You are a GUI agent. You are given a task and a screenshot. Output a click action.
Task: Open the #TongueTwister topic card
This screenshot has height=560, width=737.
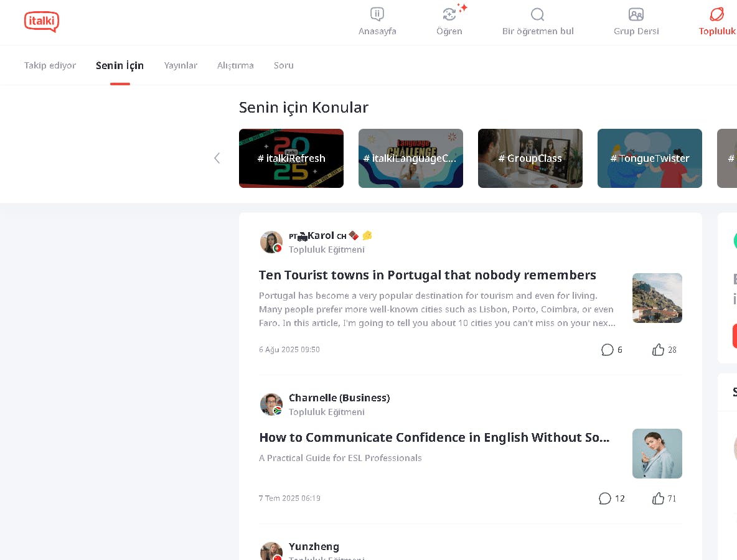(650, 158)
